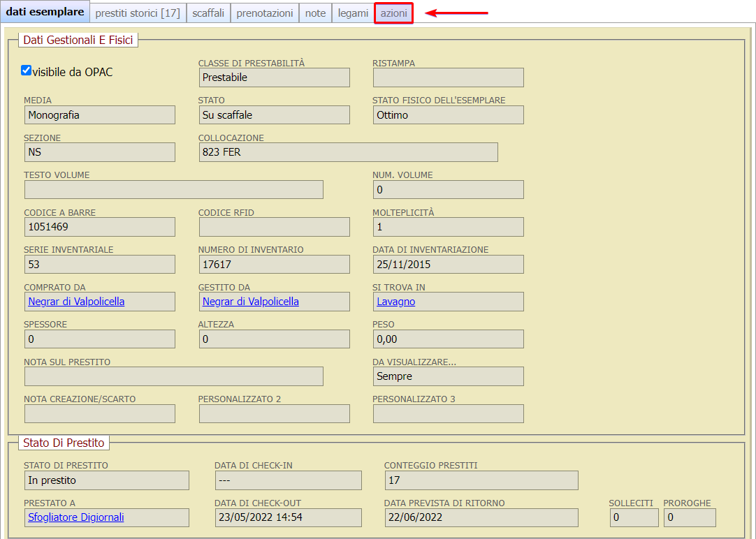Select the 'scaffali' tab

coord(208,13)
